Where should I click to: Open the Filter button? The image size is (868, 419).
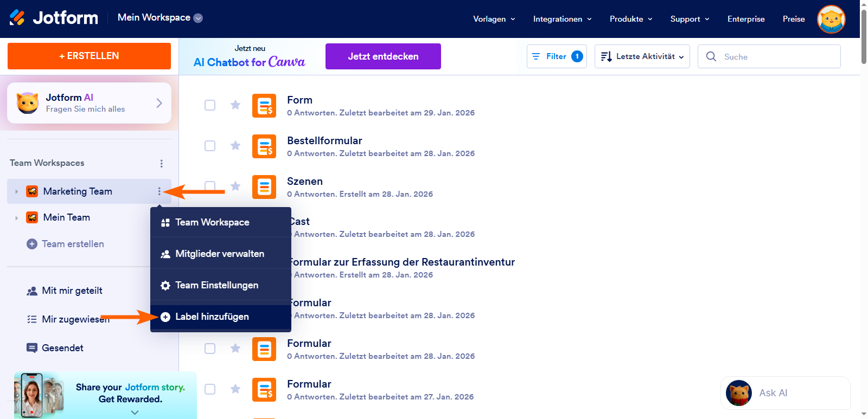557,56
